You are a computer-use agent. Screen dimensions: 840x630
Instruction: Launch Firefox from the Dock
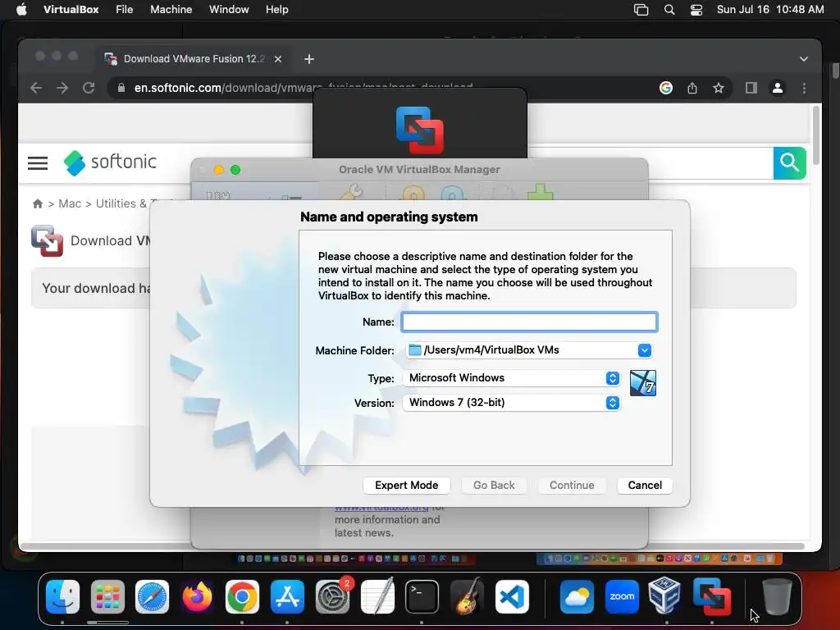pos(197,596)
